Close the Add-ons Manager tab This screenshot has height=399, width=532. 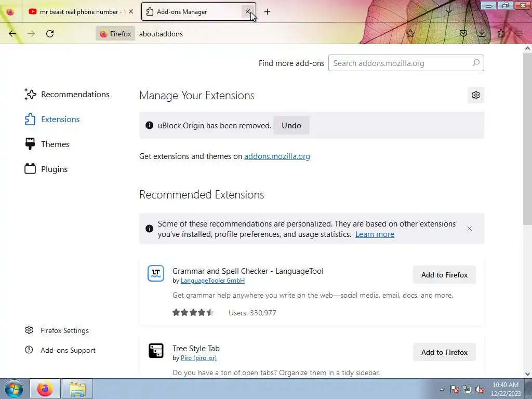248,11
